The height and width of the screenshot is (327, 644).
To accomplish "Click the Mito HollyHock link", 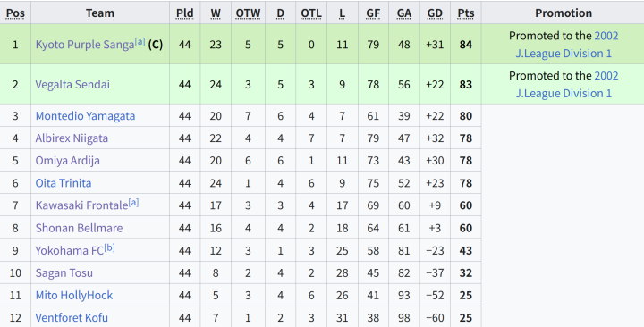I will click(74, 296).
